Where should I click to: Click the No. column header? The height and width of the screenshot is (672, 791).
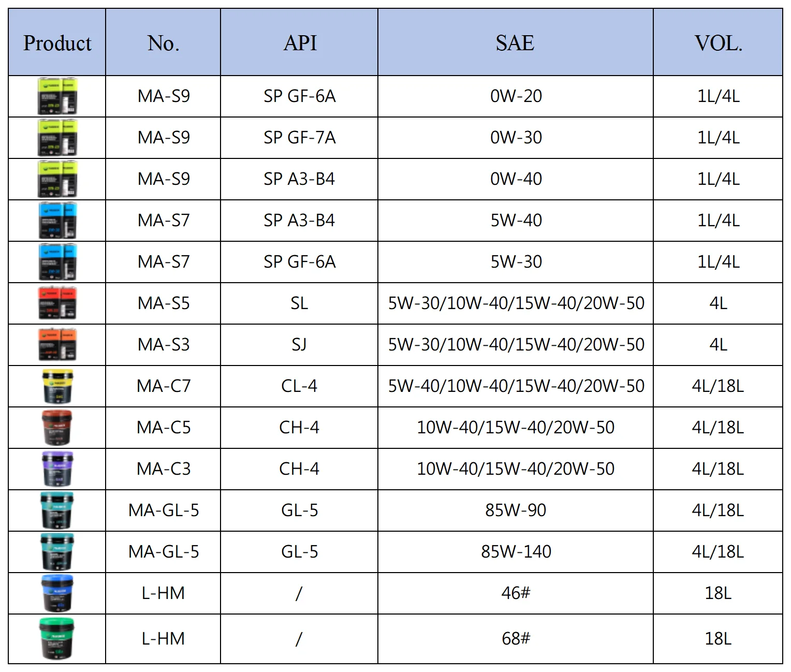click(164, 43)
